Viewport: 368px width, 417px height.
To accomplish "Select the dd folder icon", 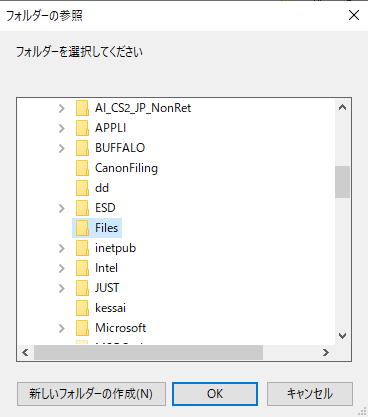I will click(x=82, y=188).
